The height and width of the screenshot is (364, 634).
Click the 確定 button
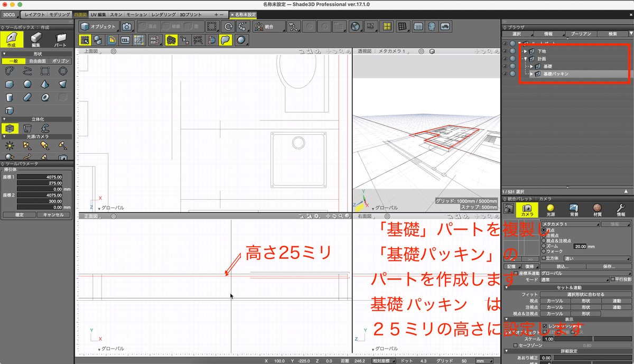pyautogui.click(x=18, y=214)
